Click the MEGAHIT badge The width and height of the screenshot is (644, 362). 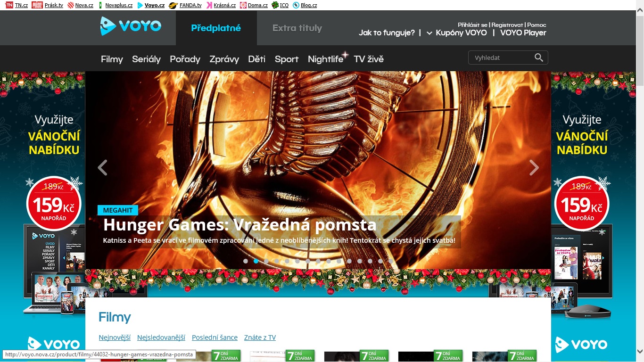(x=118, y=210)
